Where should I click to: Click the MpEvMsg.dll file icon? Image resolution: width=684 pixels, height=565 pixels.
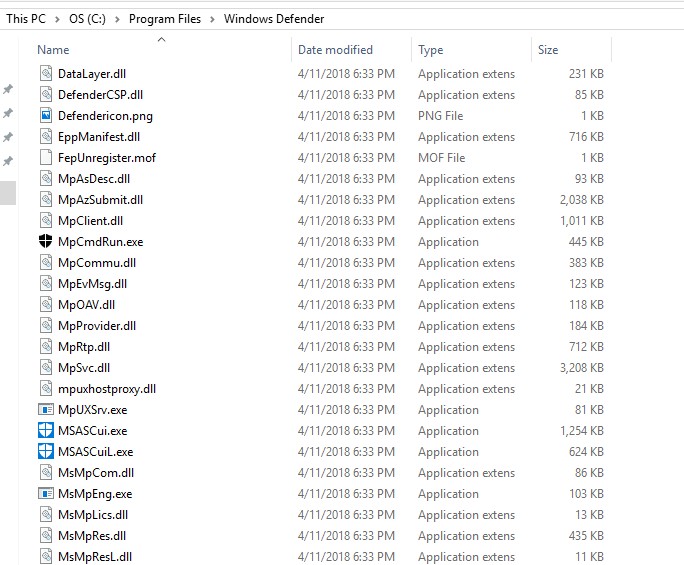point(46,283)
